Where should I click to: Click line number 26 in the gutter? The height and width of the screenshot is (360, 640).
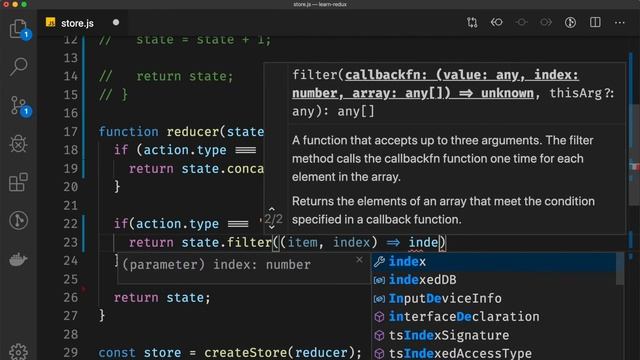point(71,298)
